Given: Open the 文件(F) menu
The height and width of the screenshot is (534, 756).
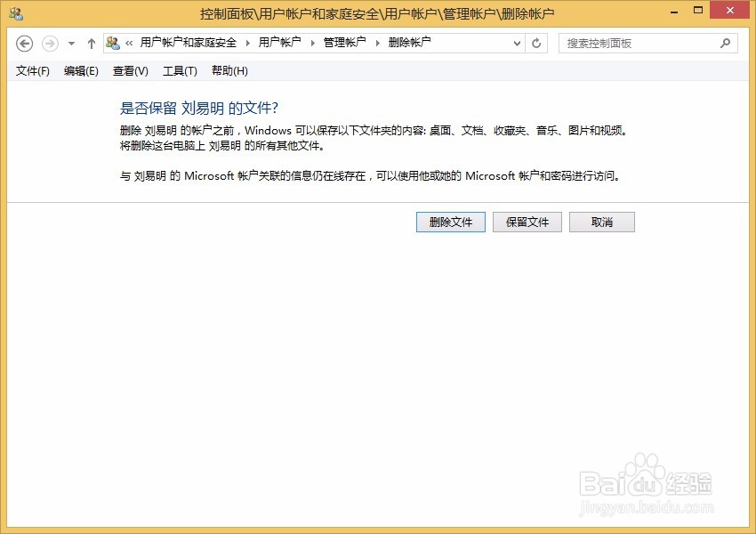Looking at the screenshot, I should (32, 71).
